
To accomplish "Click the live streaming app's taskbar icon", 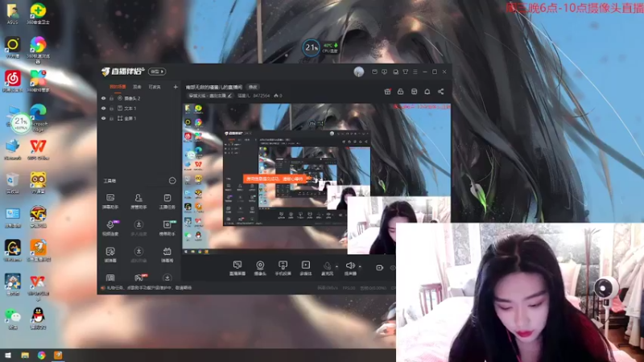I will (x=58, y=356).
